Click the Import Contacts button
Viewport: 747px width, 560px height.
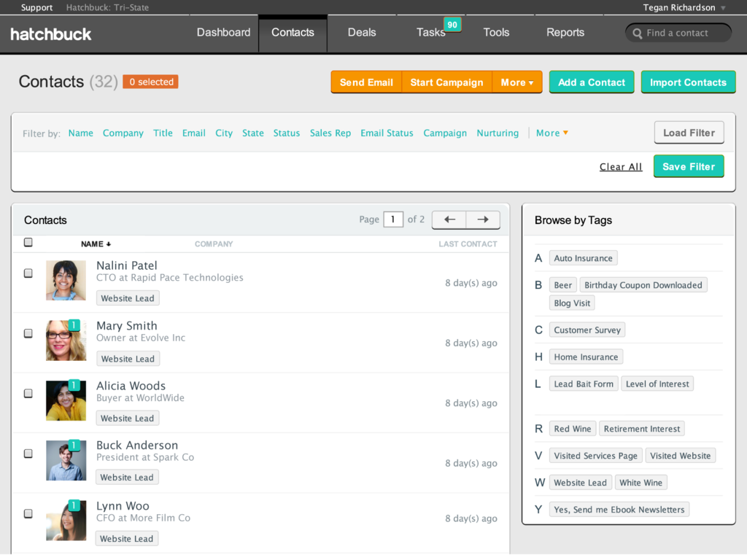pyautogui.click(x=688, y=82)
